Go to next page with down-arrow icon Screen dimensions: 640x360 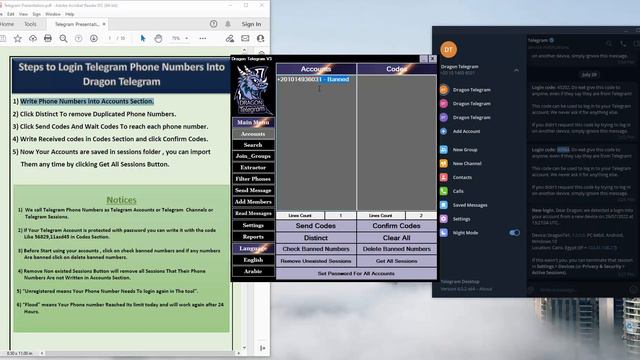pos(93,38)
